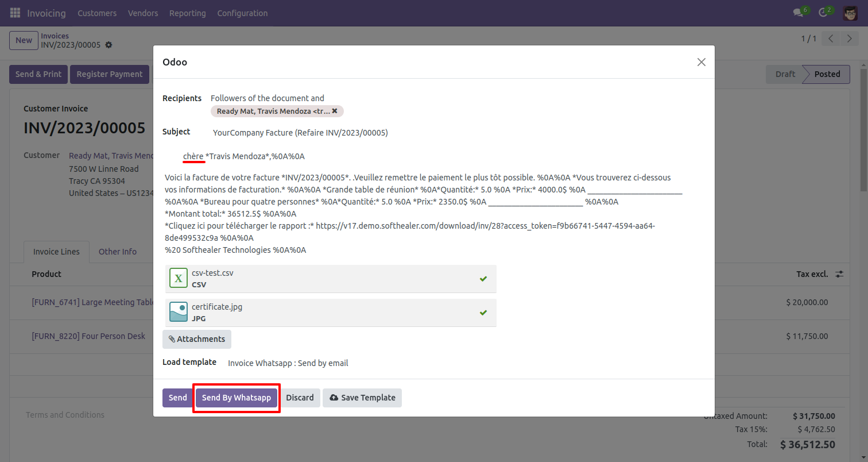Click the $ 11,750.00 amount cell
This screenshot has height=462, width=868.
point(807,336)
